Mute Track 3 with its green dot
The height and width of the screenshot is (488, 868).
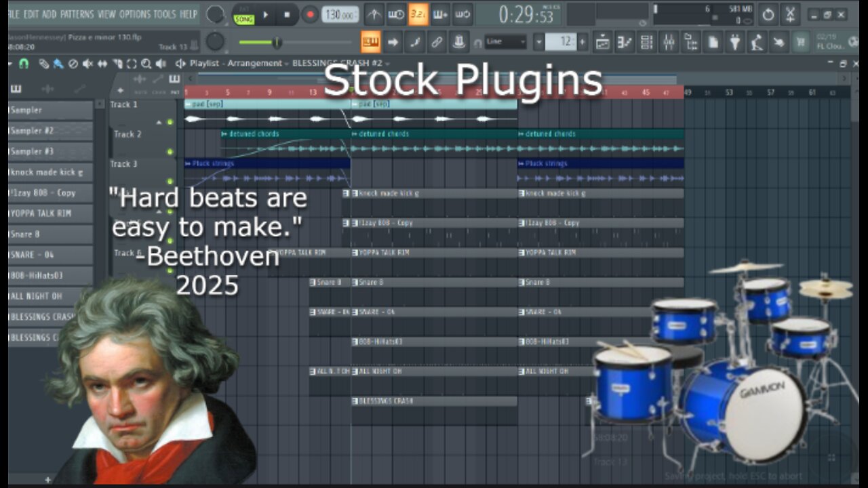tap(170, 182)
